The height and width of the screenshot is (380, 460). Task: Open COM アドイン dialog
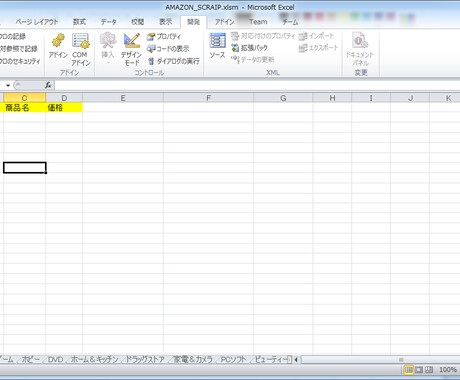coord(81,49)
